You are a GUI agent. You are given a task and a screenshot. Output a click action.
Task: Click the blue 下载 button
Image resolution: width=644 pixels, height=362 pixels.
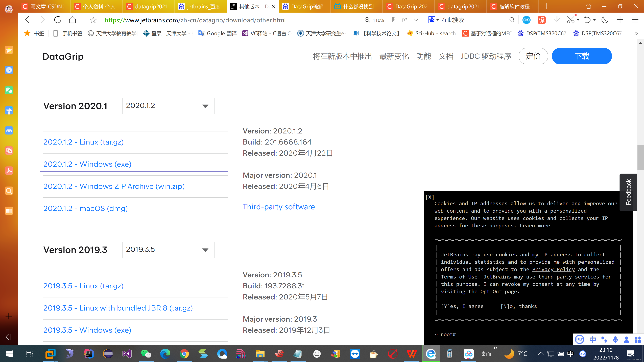[582, 56]
